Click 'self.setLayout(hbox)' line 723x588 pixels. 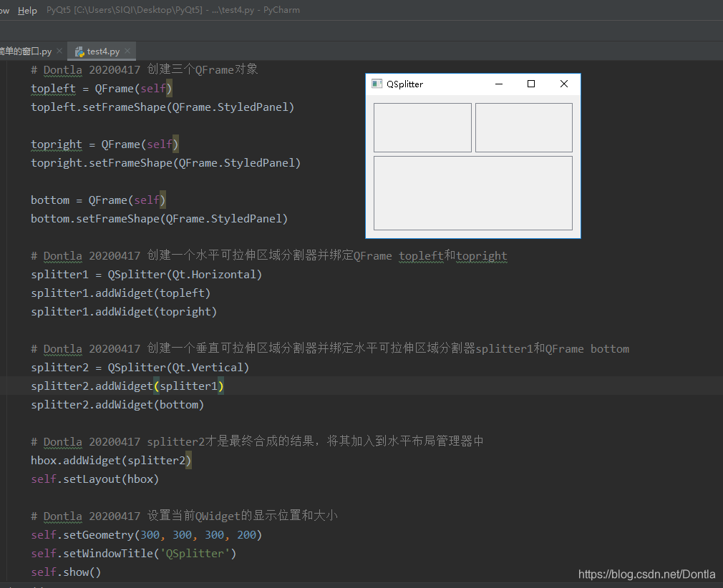click(x=94, y=479)
